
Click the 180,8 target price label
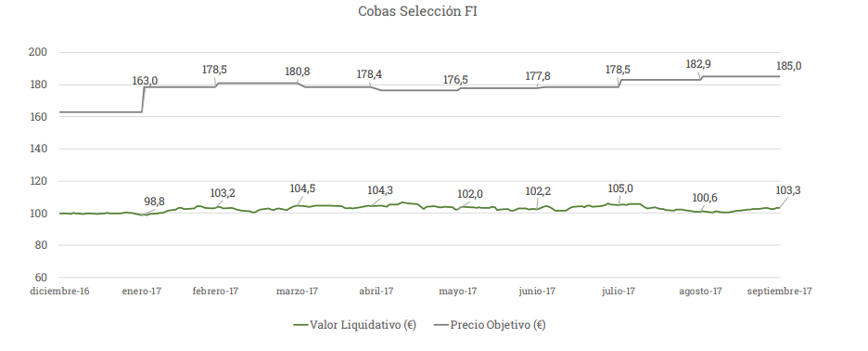point(298,71)
